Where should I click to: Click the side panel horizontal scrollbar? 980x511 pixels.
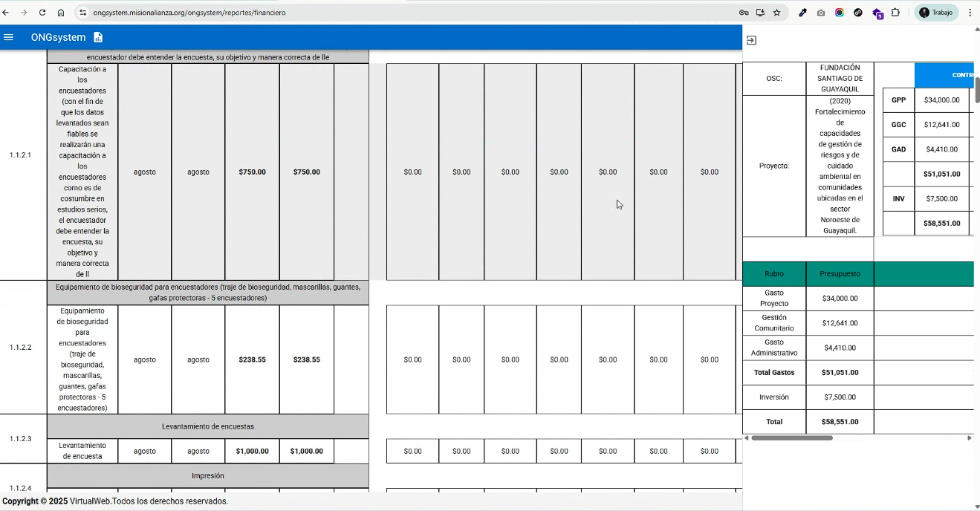click(791, 438)
